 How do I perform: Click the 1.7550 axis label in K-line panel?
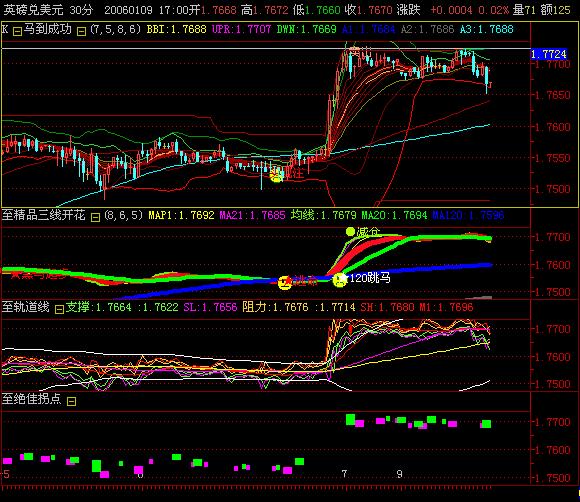click(x=553, y=158)
